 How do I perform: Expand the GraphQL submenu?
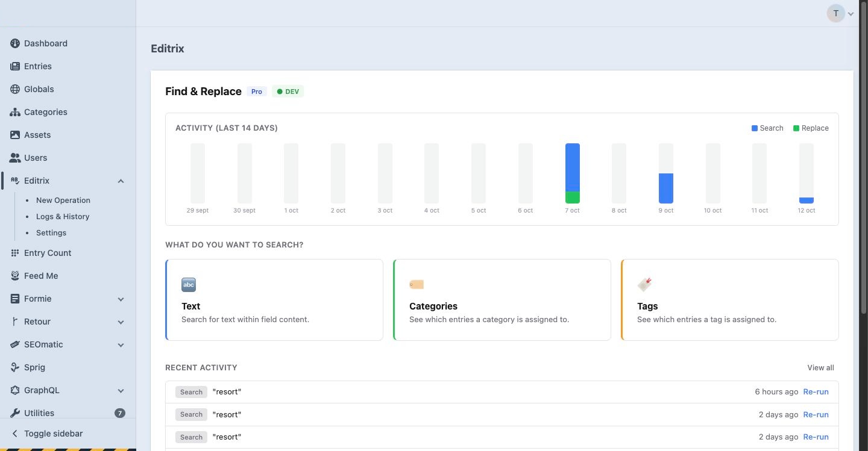[x=121, y=391]
